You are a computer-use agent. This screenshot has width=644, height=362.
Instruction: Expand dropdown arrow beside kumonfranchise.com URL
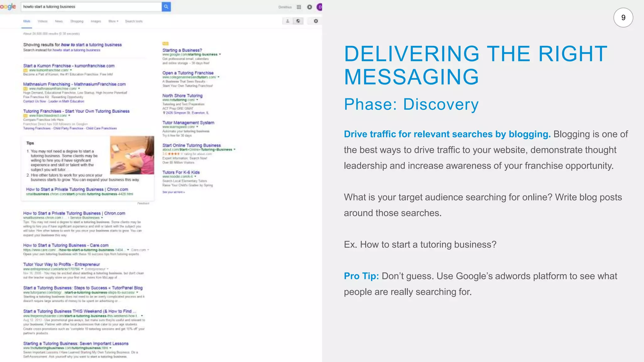tap(71, 70)
